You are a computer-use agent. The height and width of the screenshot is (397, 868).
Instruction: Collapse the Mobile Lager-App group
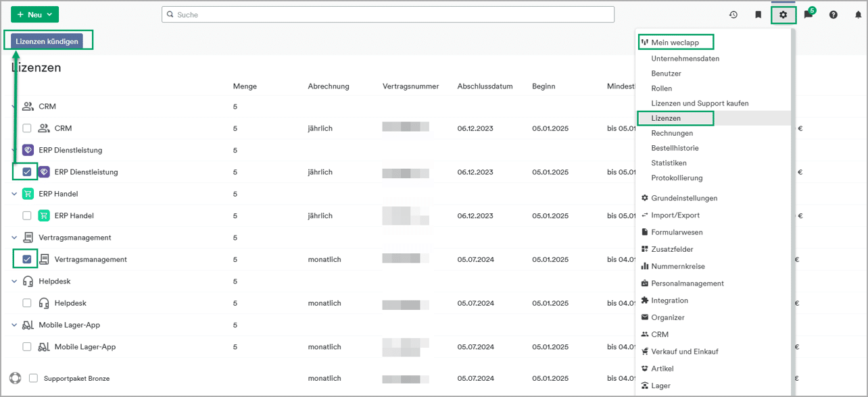(14, 325)
